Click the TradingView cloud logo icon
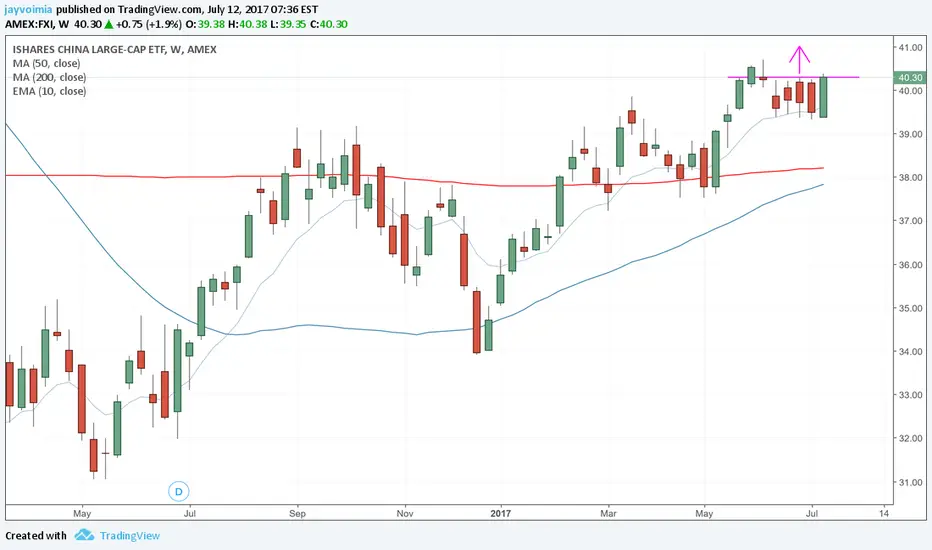Image resolution: width=932 pixels, height=550 pixels. pyautogui.click(x=84, y=535)
